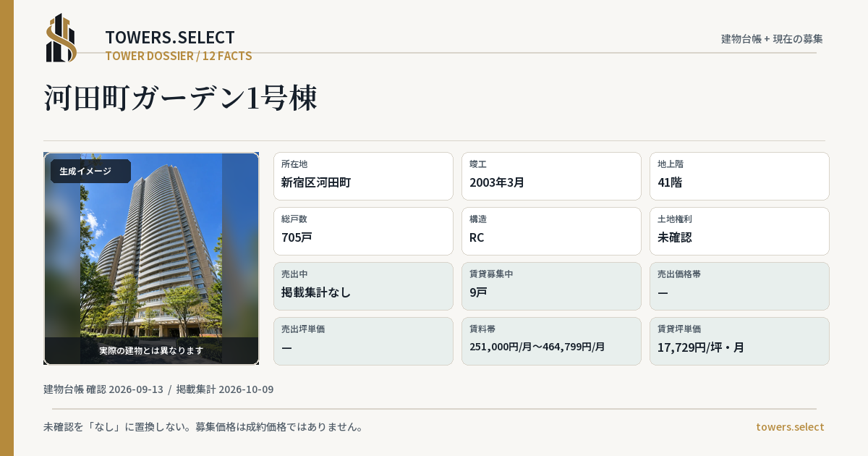
Task: Click the 総戸数 705戸 card
Action: [363, 231]
